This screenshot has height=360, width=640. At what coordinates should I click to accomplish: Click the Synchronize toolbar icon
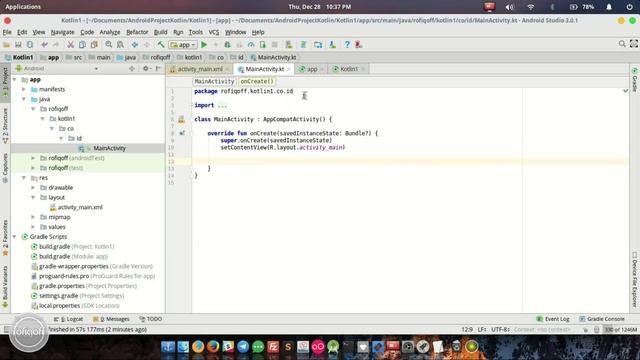pos(30,44)
